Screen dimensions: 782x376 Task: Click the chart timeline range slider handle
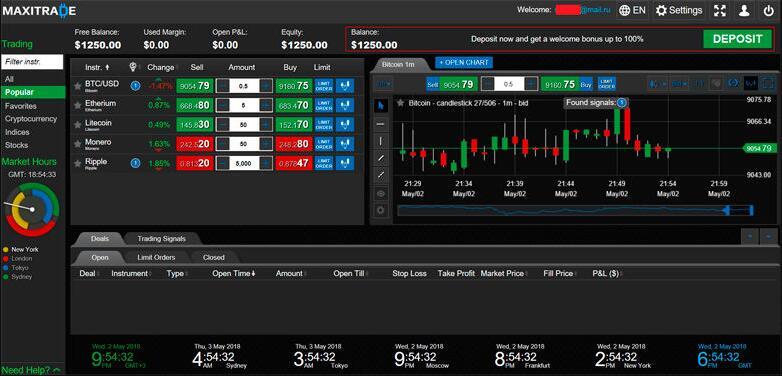[727, 210]
